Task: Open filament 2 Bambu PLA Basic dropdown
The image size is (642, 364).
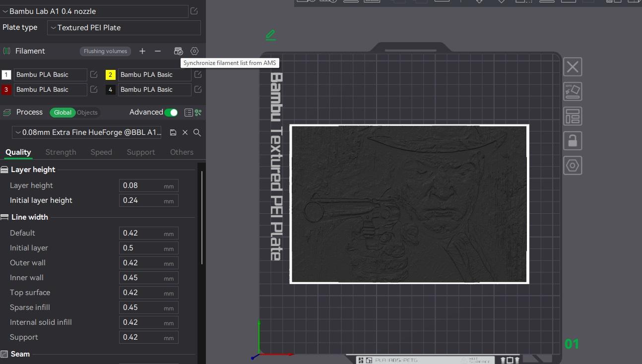Action: pyautogui.click(x=154, y=74)
